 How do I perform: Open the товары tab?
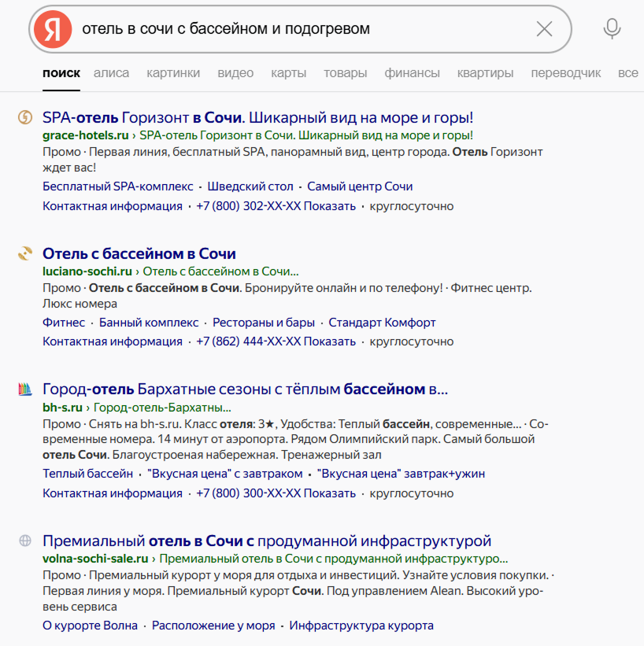tap(345, 73)
